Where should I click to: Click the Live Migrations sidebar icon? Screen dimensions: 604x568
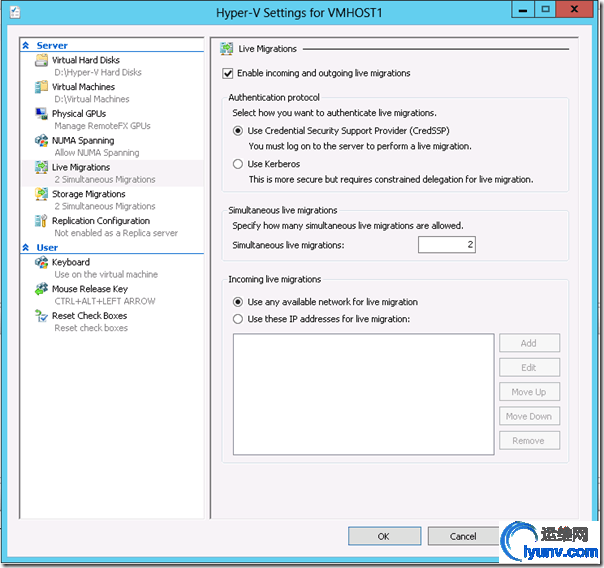coord(41,167)
